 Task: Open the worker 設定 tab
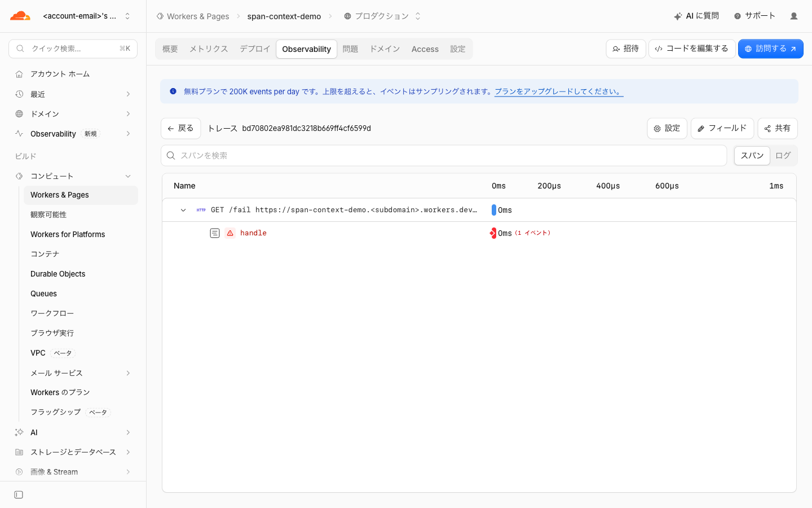pyautogui.click(x=458, y=49)
